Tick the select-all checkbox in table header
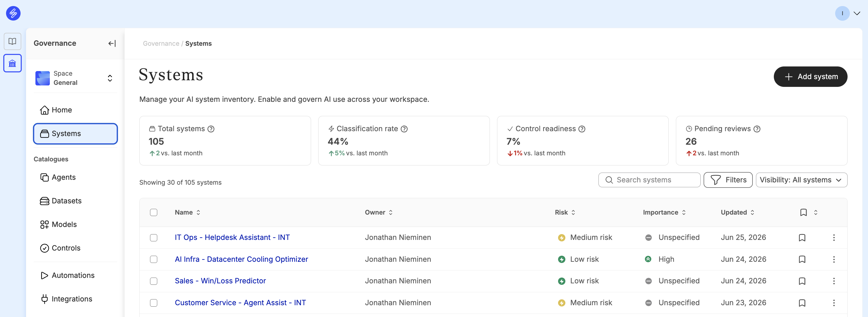 [154, 212]
